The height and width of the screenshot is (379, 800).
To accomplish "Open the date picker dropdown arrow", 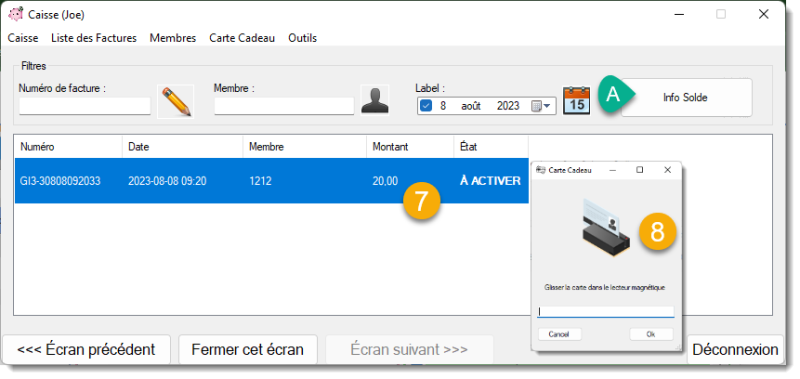I will 547,106.
